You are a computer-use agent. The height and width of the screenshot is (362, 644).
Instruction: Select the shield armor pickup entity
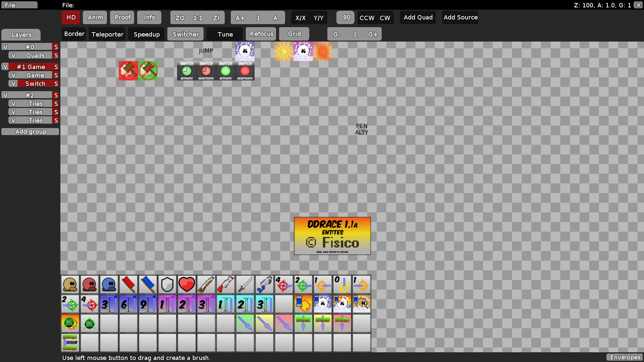[x=167, y=285]
